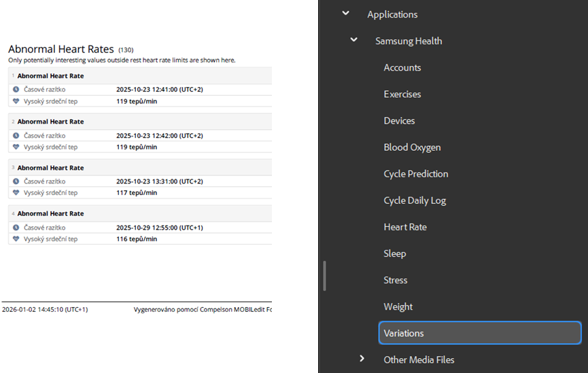Open the Exercises bookmark

[x=402, y=94]
